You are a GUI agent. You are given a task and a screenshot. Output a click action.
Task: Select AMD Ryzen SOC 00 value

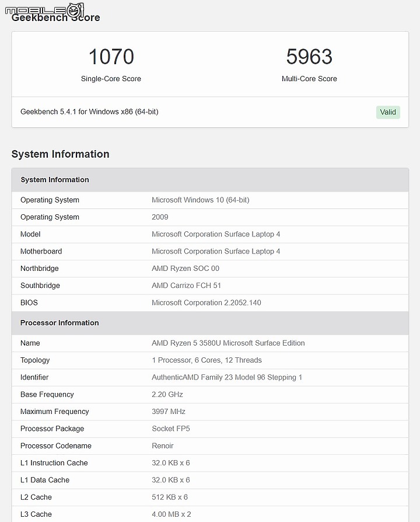[185, 269]
